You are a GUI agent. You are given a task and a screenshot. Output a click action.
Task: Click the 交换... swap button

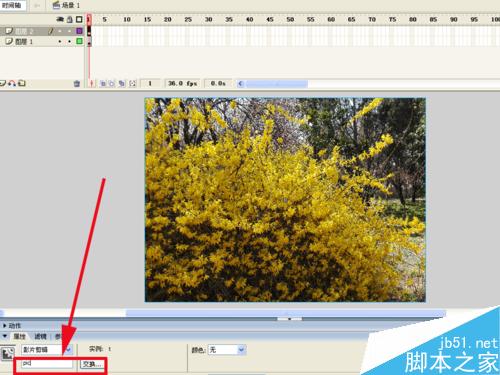[x=92, y=364]
